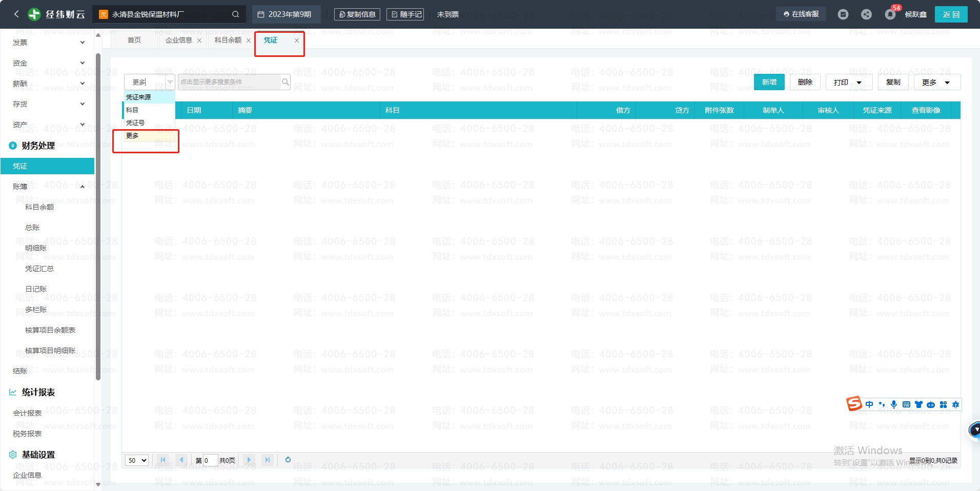Click the company search magnifier icon
This screenshot has width=980, height=491.
click(x=235, y=14)
